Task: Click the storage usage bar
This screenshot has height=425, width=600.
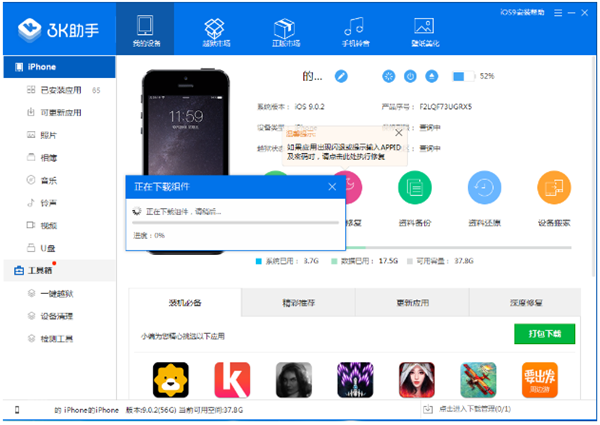Action: [x=458, y=248]
